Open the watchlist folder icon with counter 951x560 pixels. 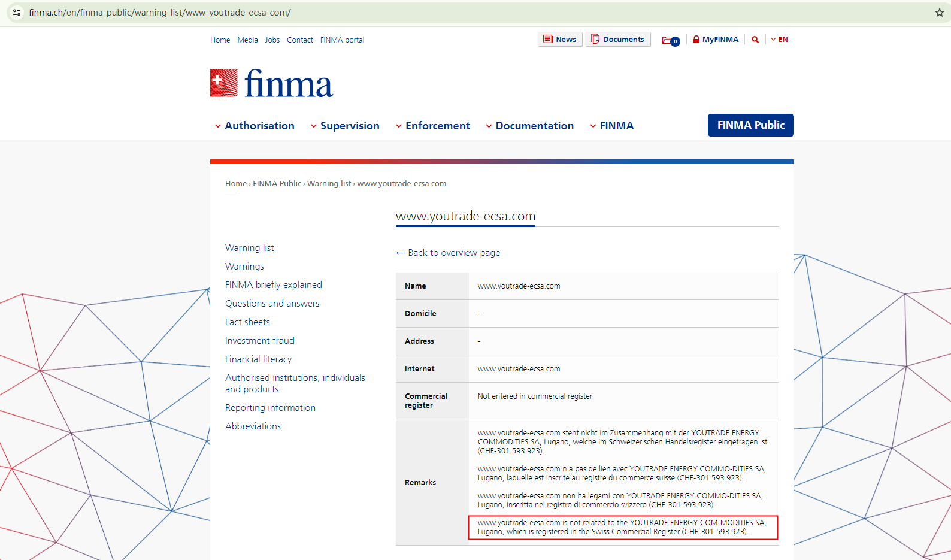coord(671,40)
